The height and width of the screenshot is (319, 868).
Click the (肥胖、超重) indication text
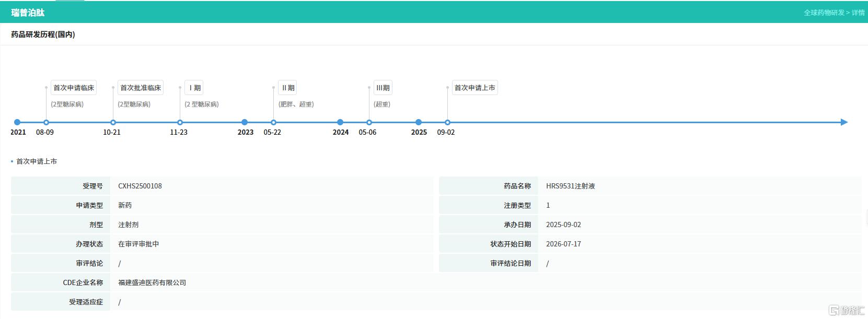[296, 104]
